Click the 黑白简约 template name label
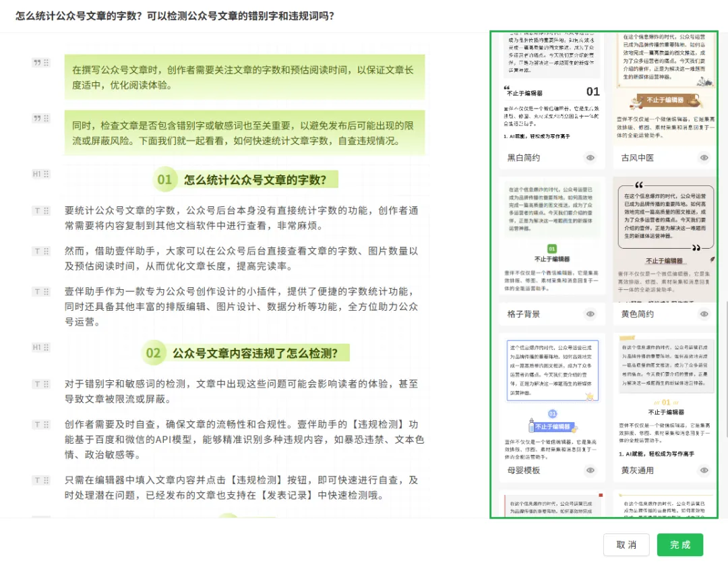Screen dimensions: 728x567 tap(523, 158)
